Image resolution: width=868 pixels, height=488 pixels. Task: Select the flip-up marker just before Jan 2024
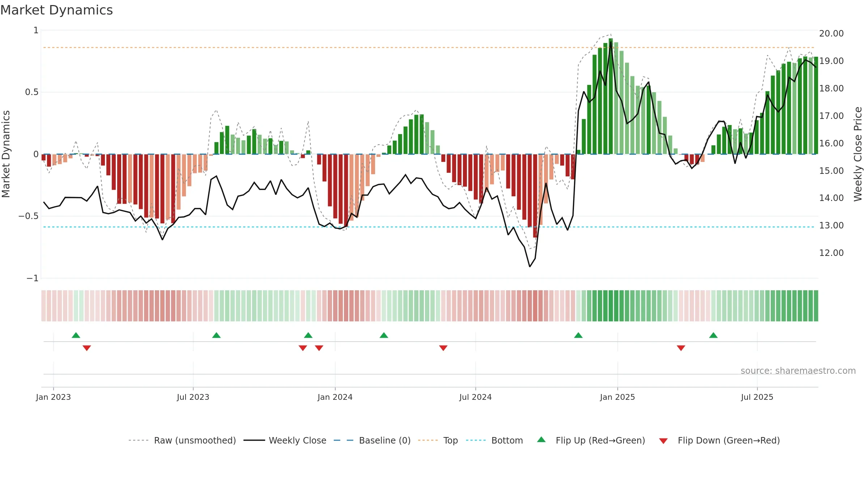(x=308, y=335)
